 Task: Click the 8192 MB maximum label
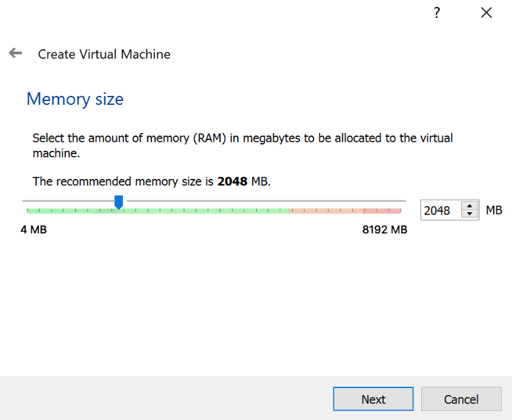click(384, 229)
